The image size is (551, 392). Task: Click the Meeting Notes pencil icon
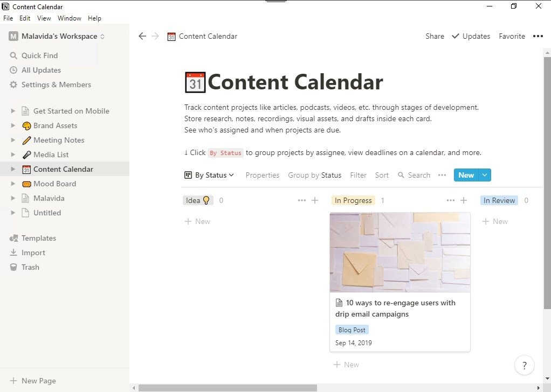tap(26, 141)
